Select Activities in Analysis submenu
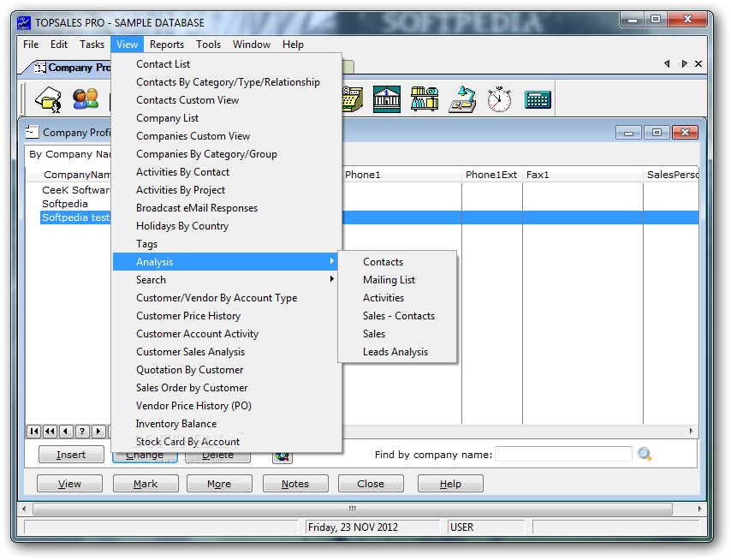 tap(397, 297)
